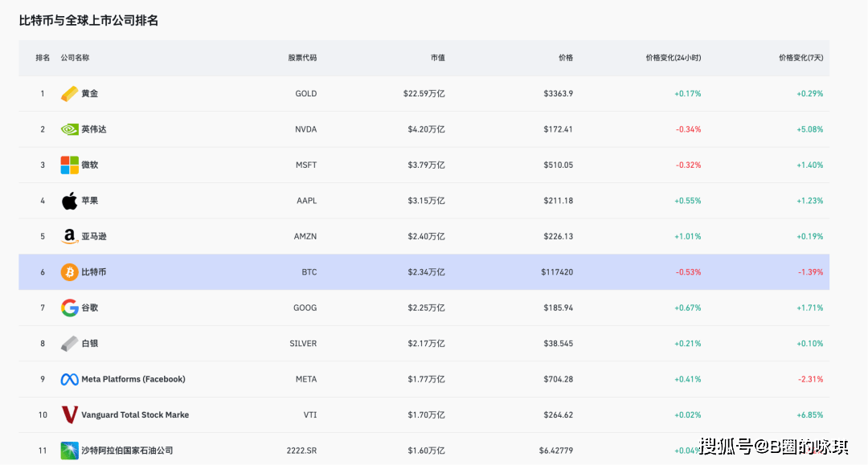This screenshot has height=465, width=868.
Task: Select the NVDA ticker cell
Action: coord(306,129)
